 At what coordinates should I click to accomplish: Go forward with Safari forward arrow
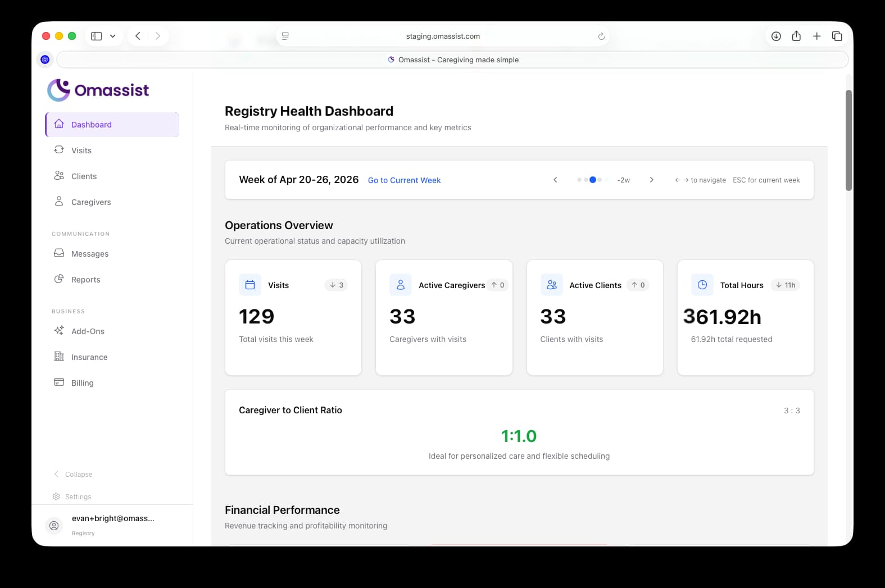click(x=158, y=36)
